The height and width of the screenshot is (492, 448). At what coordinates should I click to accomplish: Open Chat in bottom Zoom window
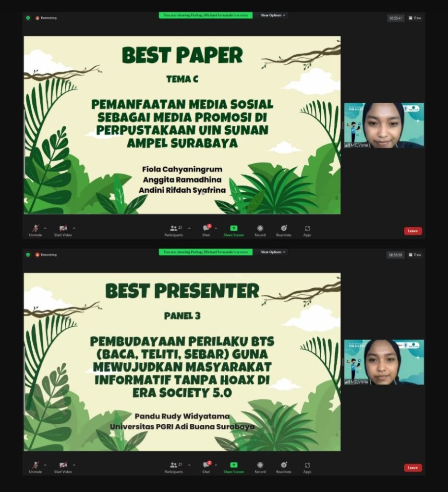pyautogui.click(x=206, y=467)
